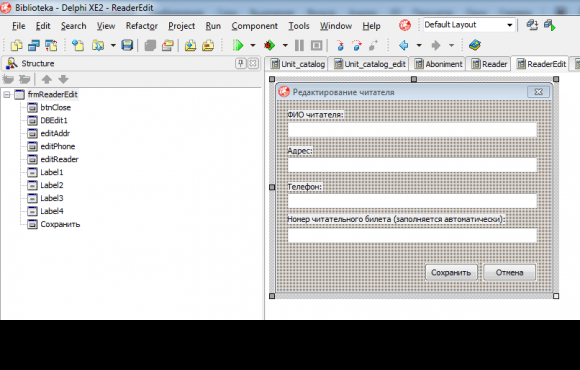Open the dropdown arrow beside Run button
The height and width of the screenshot is (370, 580).
(253, 46)
